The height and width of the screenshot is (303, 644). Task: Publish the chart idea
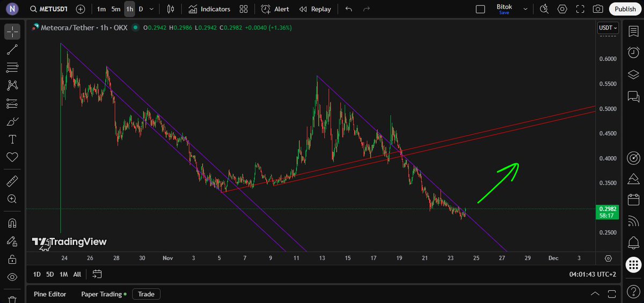(625, 9)
